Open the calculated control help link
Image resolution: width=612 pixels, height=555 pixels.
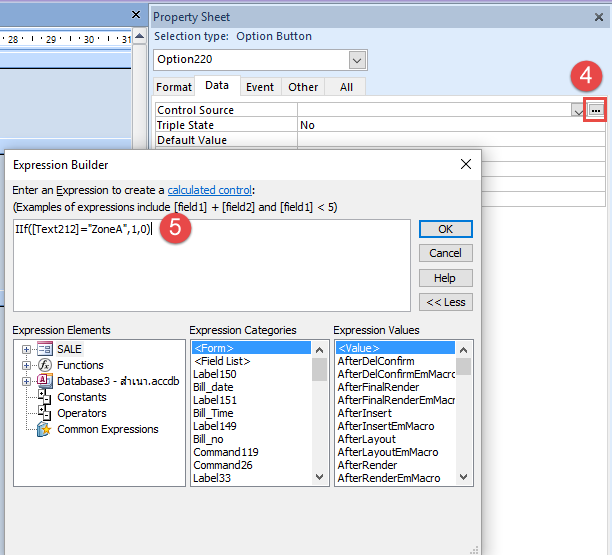(210, 190)
